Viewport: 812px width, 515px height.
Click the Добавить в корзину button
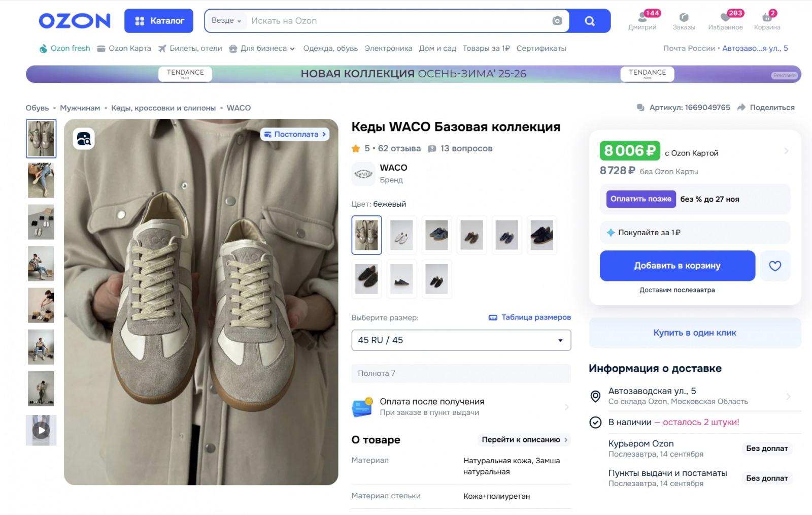(677, 266)
